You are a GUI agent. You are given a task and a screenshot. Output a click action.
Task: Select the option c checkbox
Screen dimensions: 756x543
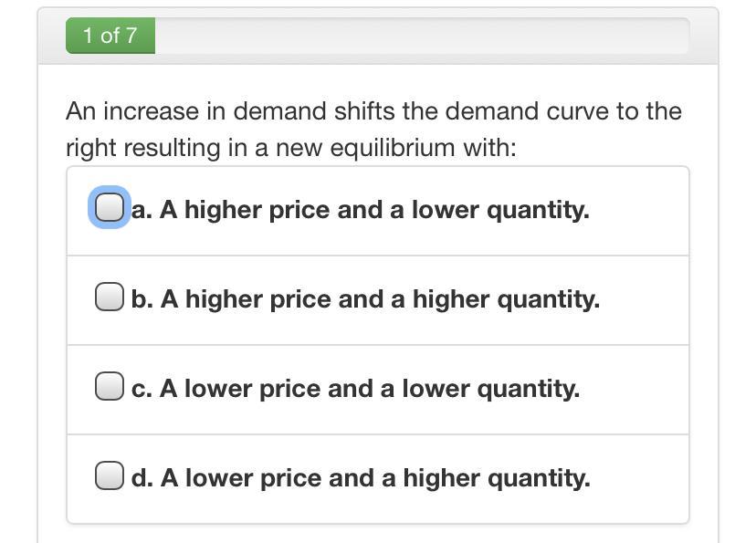109,387
